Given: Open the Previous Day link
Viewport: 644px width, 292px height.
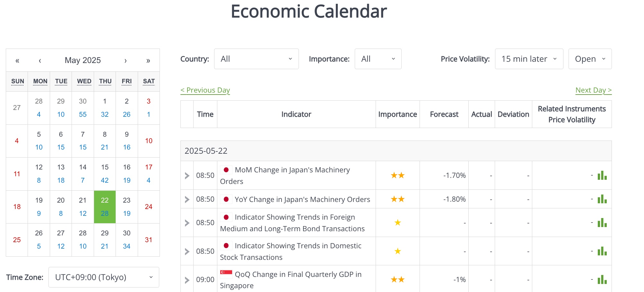Looking at the screenshot, I should point(205,90).
